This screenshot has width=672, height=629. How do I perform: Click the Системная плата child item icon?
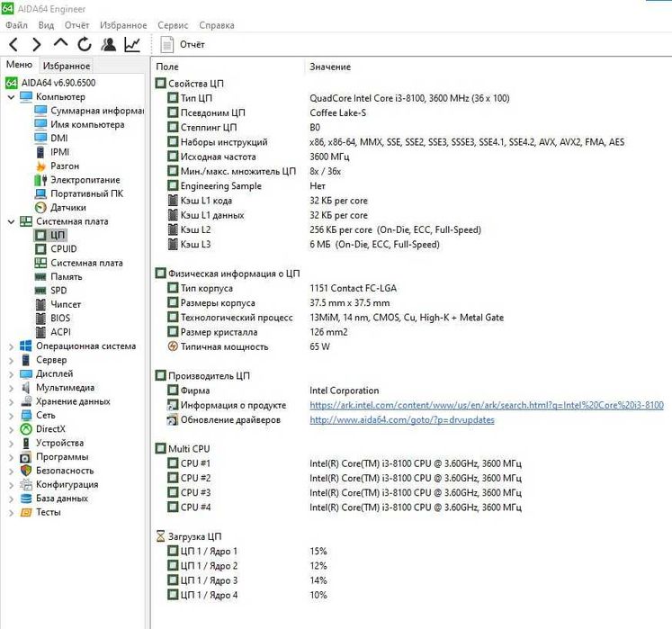40,263
